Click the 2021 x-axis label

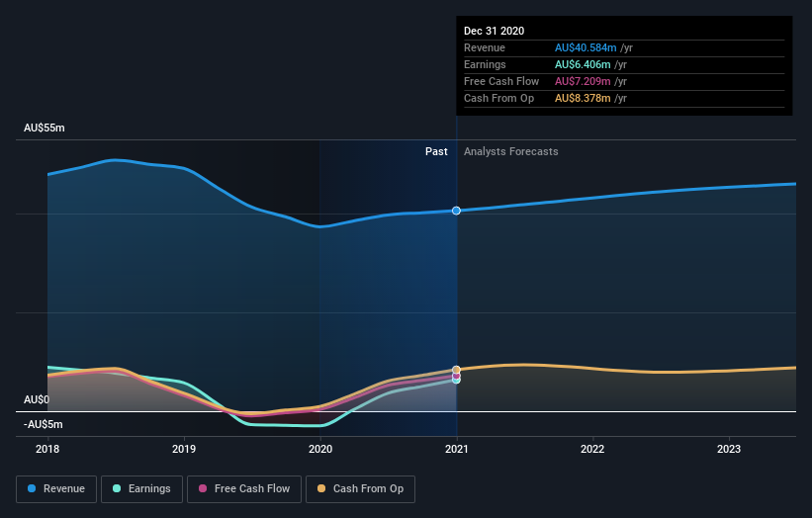[456, 449]
